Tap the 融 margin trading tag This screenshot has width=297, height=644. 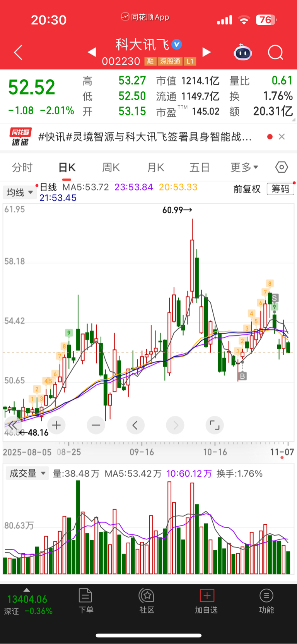click(150, 61)
